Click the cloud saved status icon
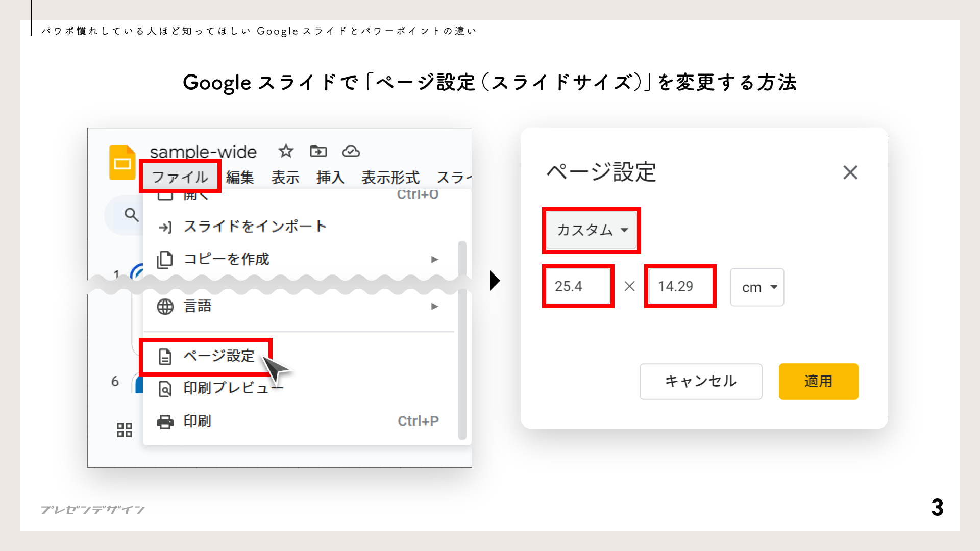Image resolution: width=980 pixels, height=551 pixels. 351,151
